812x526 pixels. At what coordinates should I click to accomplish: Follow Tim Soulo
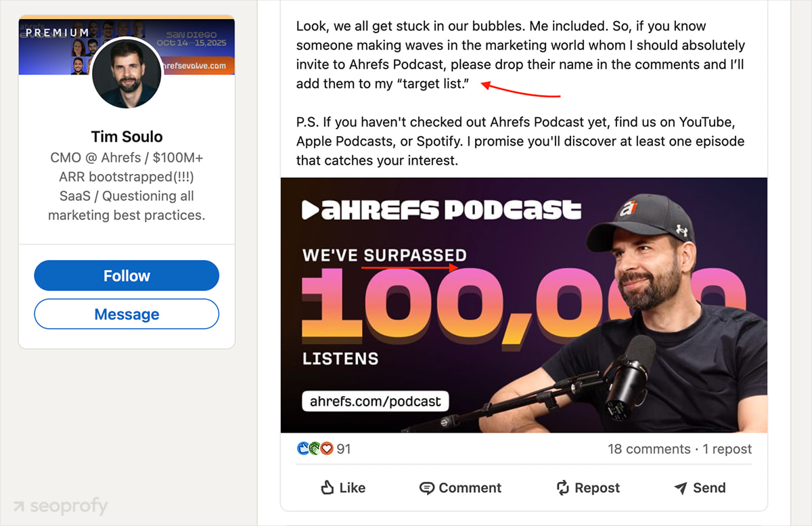(127, 276)
